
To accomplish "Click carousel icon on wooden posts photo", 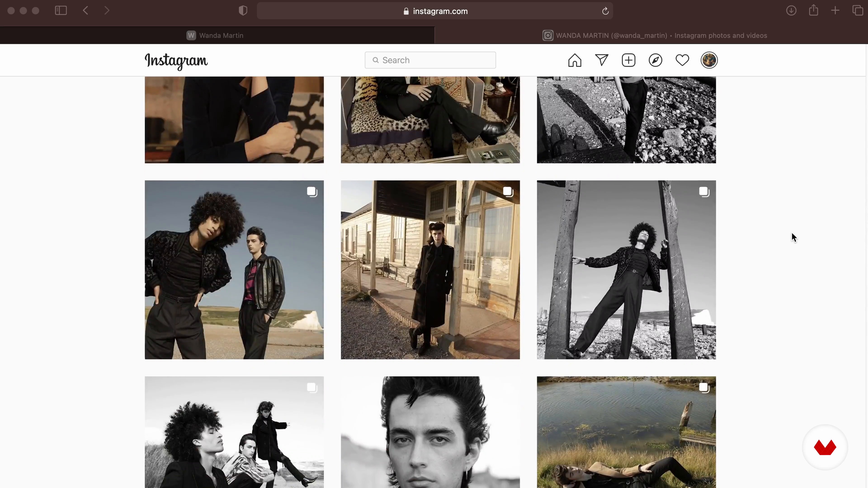I will [704, 192].
